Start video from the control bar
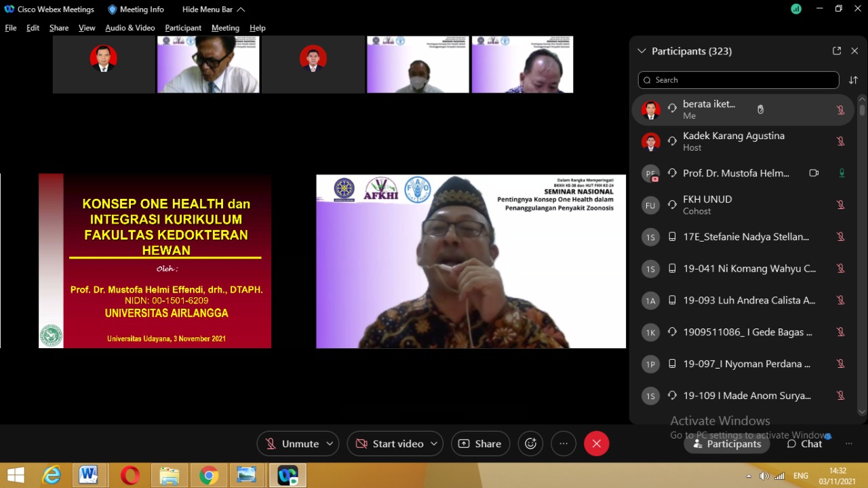Viewport: 868px width, 488px height. click(x=389, y=444)
